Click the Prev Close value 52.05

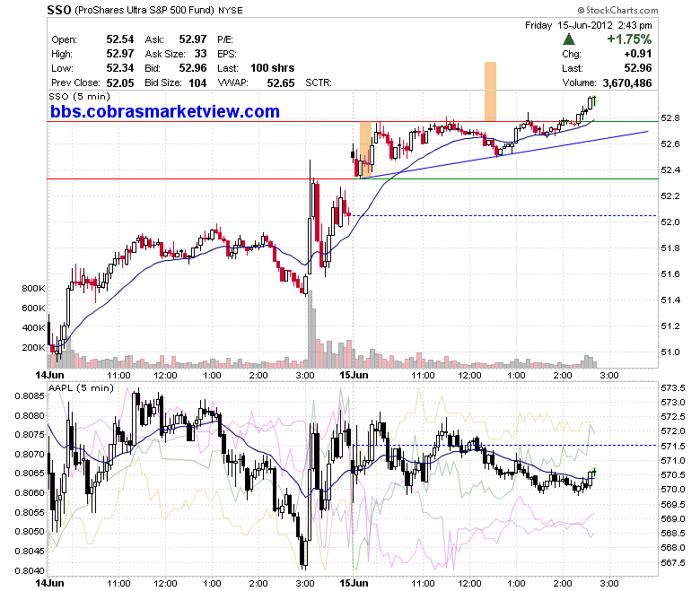tap(120, 83)
